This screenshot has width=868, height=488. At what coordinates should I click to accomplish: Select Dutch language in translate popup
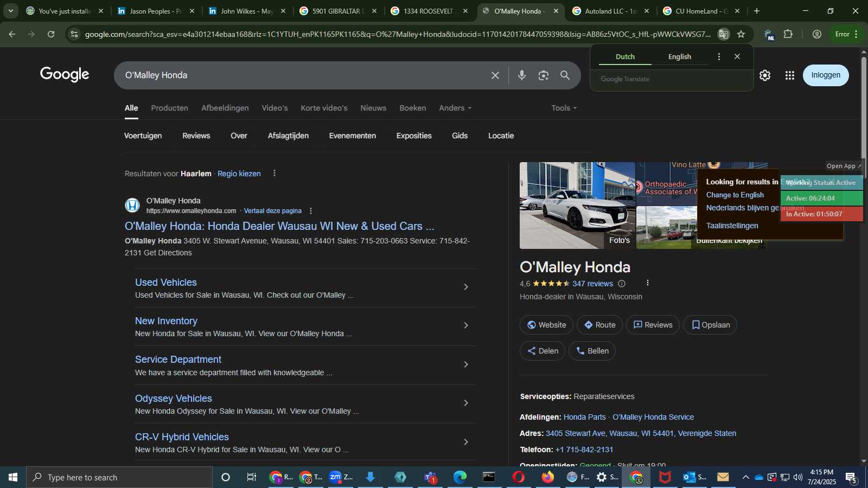(625, 57)
